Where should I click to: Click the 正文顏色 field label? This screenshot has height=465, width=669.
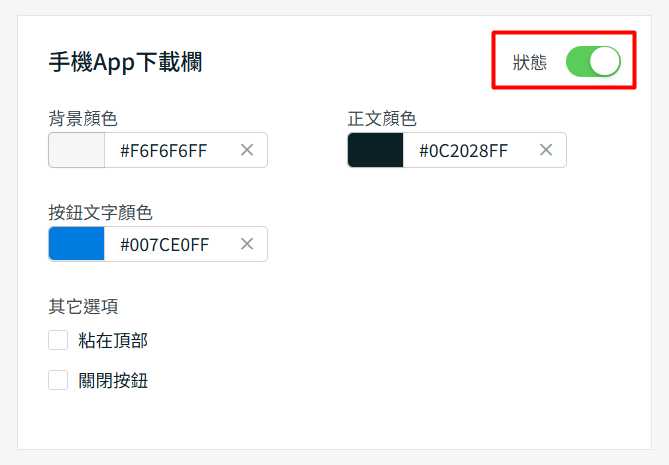point(382,119)
